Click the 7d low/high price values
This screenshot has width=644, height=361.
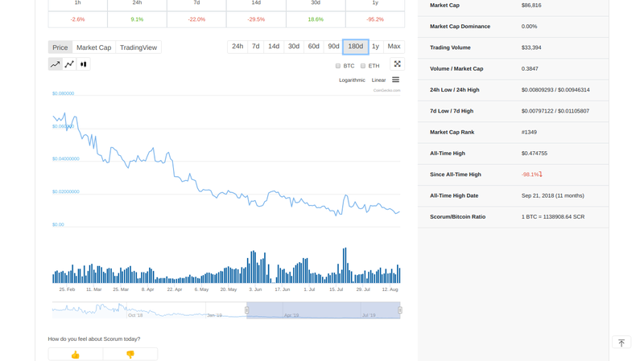coord(555,111)
